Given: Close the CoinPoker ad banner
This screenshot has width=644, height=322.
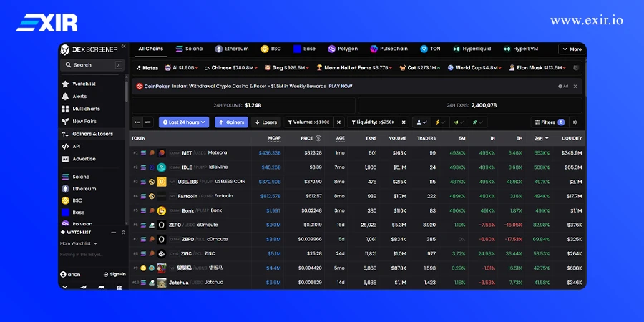Looking at the screenshot, I should pyautogui.click(x=575, y=87).
